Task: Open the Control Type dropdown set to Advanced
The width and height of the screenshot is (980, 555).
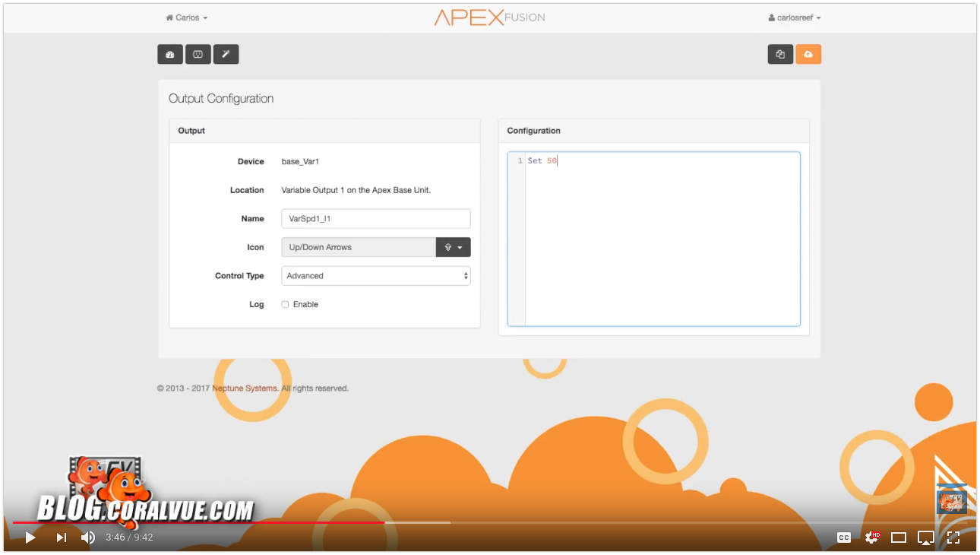Action: [x=376, y=276]
